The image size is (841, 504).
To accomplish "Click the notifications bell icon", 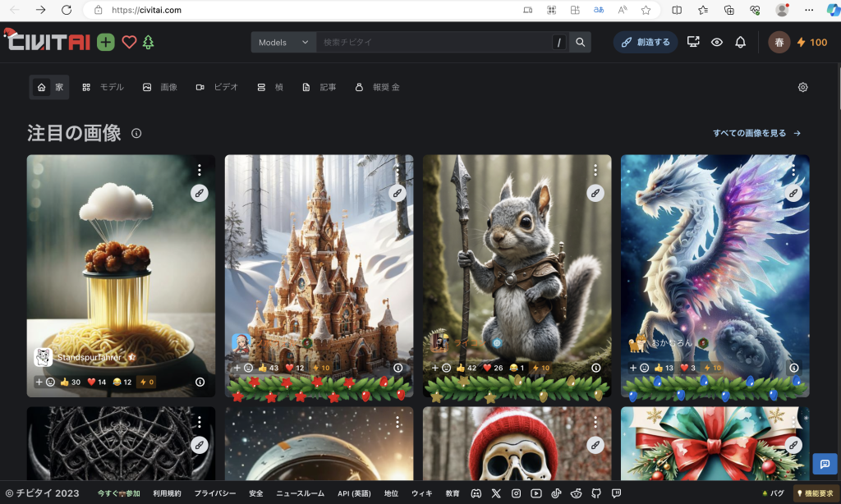I will click(x=740, y=42).
